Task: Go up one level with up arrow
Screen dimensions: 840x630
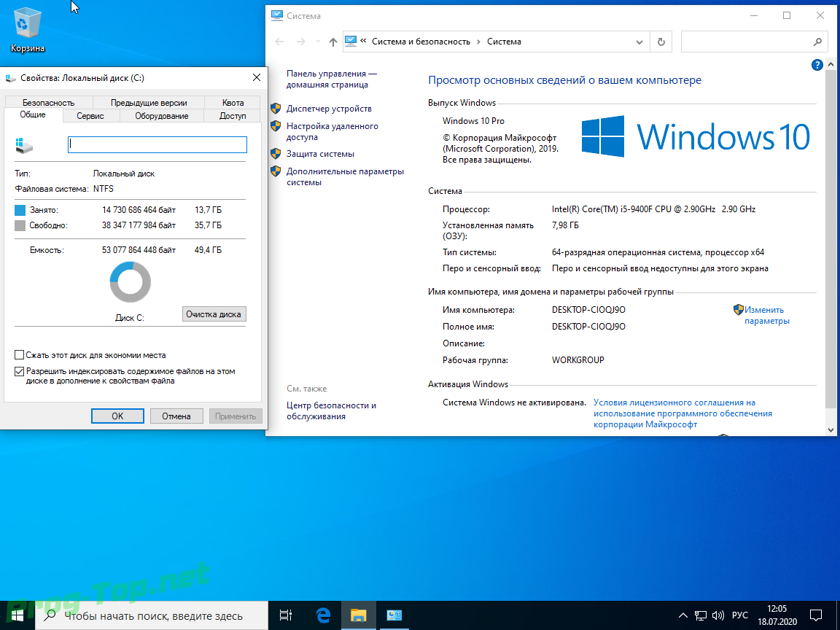Action: point(333,42)
